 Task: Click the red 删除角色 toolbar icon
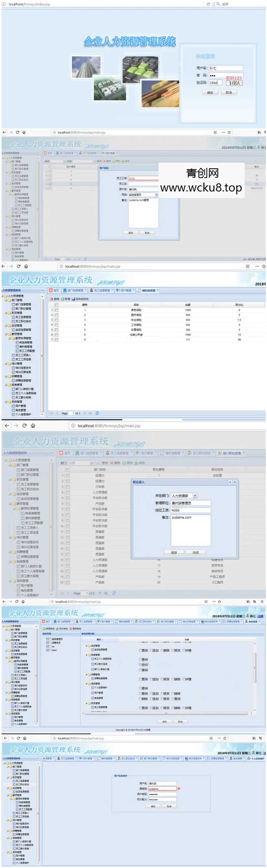[x=71, y=629]
